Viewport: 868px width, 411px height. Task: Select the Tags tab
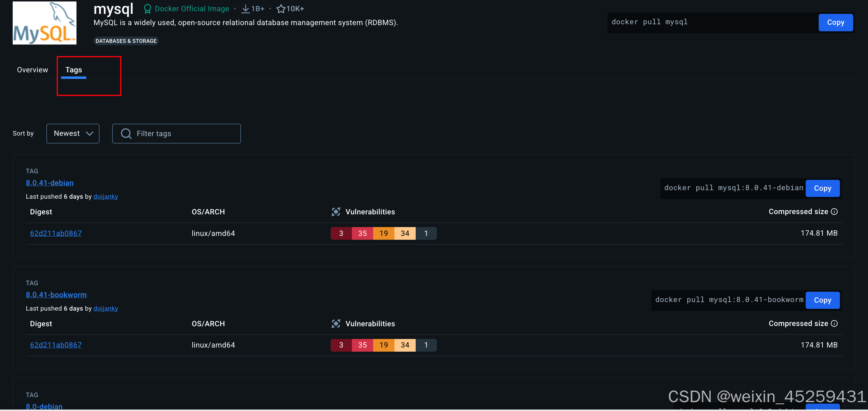pyautogui.click(x=74, y=70)
